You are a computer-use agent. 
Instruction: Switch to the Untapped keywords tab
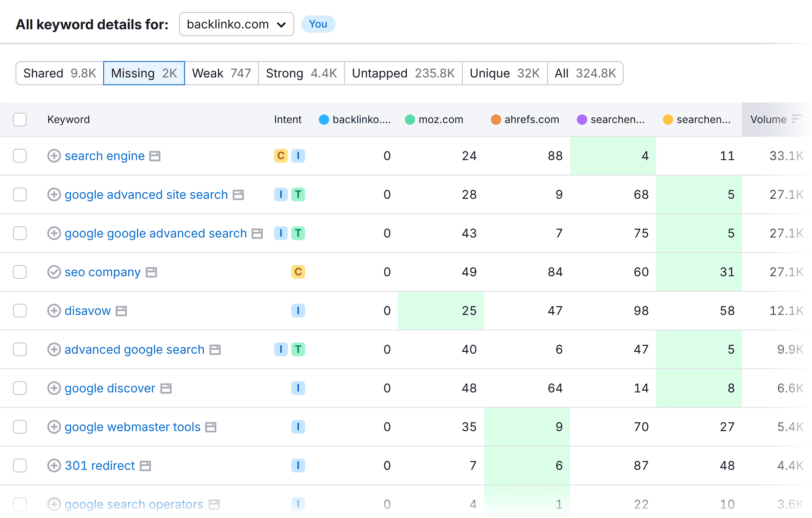click(x=403, y=73)
